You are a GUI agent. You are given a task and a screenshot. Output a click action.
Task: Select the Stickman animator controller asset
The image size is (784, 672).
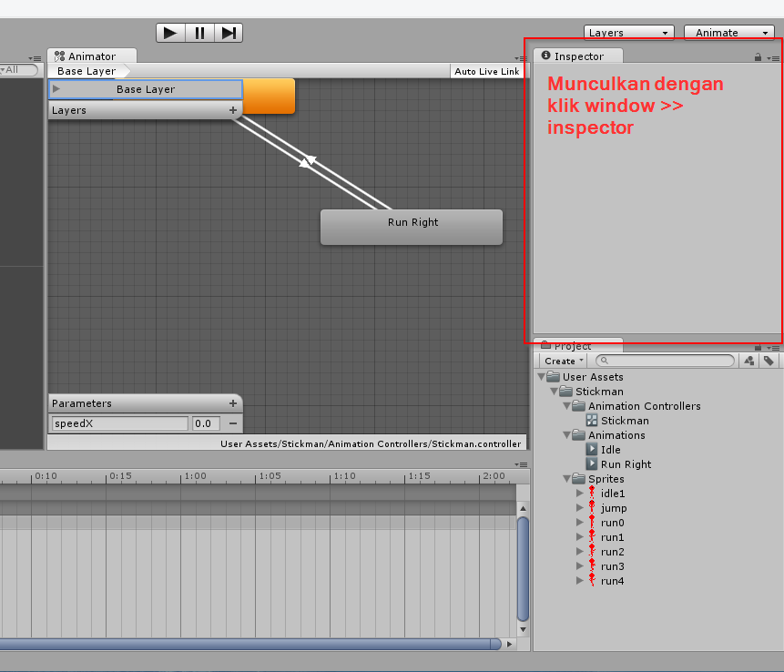[x=624, y=421]
